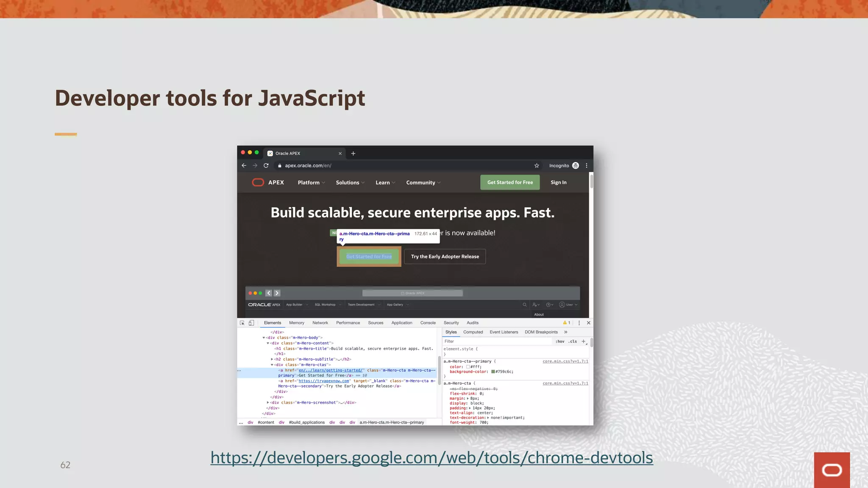Click the red Oracle logo next to APEX
The image size is (868, 488).
pyautogui.click(x=258, y=183)
